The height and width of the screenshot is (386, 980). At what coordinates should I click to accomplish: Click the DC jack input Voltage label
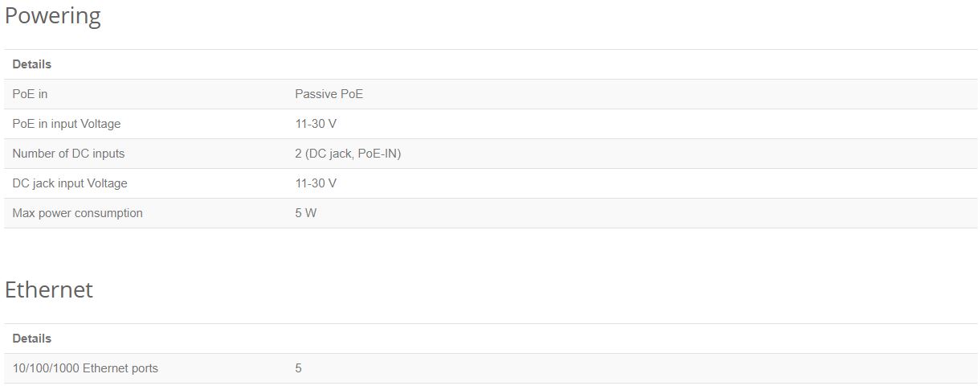(x=70, y=183)
